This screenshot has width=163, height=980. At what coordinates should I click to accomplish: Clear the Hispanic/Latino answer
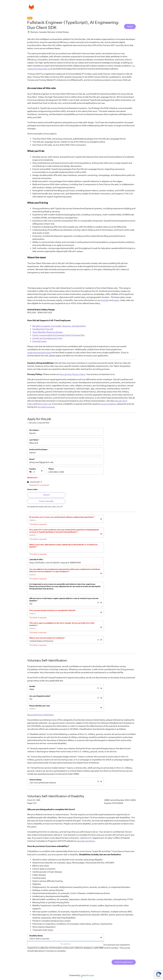coord(98,698)
